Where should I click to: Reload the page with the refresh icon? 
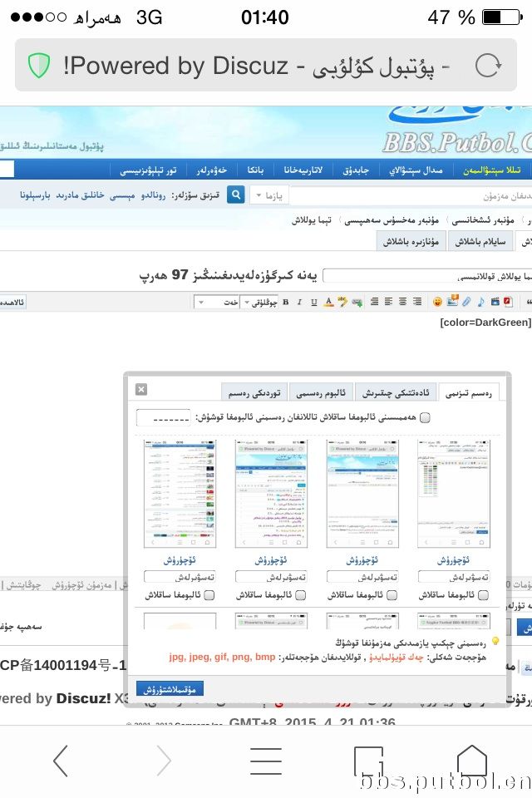tap(488, 66)
